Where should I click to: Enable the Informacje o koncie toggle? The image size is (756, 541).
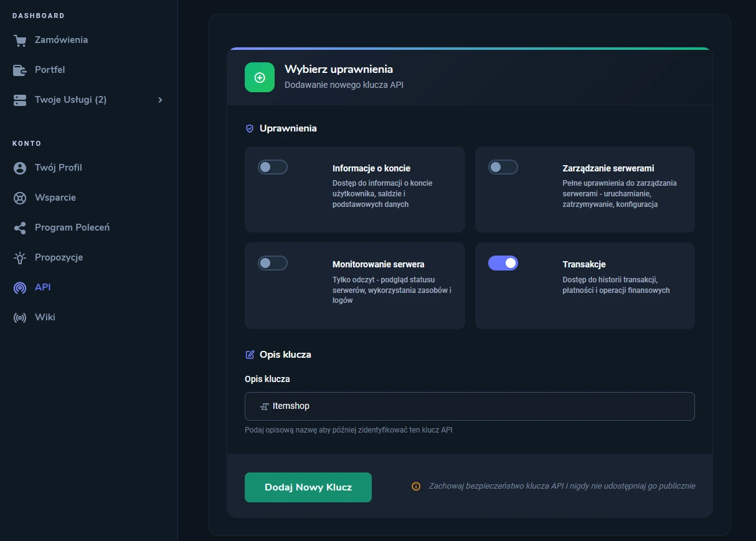(273, 167)
